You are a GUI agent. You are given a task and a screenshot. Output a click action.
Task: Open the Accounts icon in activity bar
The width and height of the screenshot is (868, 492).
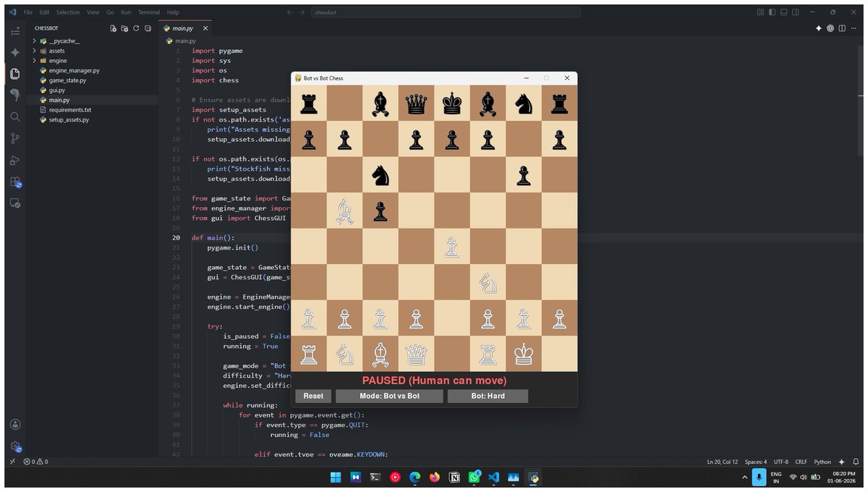tap(15, 424)
